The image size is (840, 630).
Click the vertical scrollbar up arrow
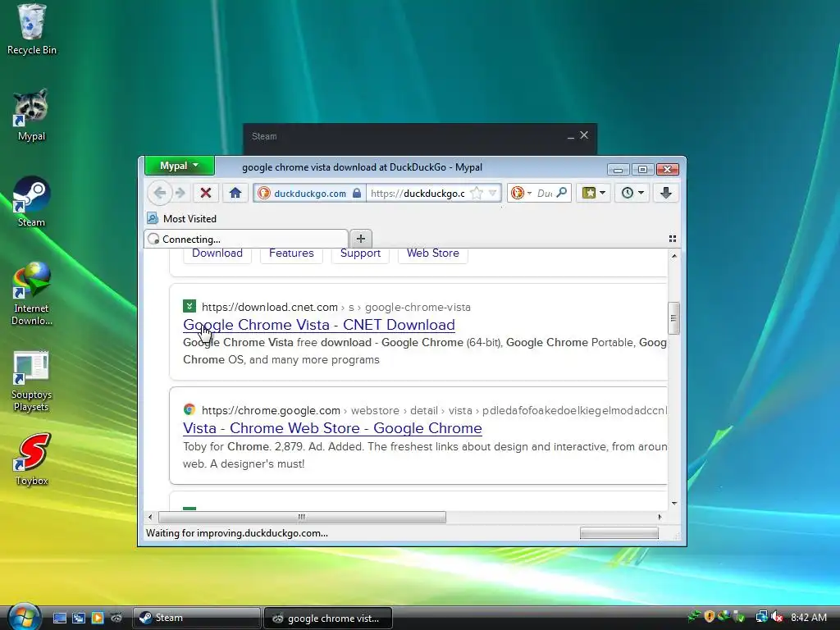pos(674,256)
